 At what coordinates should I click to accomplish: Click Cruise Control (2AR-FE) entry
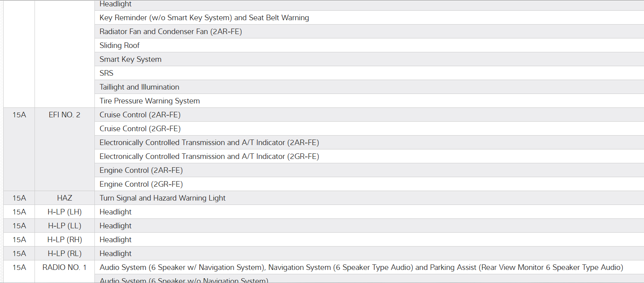pos(140,115)
